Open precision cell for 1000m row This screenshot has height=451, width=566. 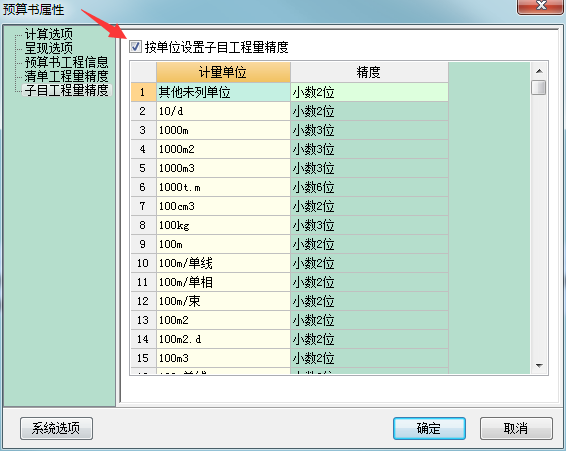(x=369, y=130)
